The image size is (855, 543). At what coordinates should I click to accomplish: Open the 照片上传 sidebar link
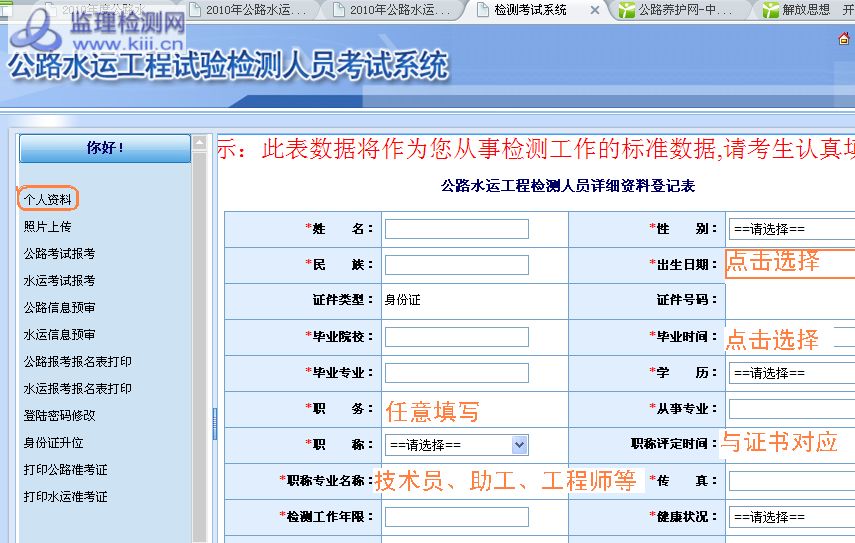pyautogui.click(x=48, y=227)
